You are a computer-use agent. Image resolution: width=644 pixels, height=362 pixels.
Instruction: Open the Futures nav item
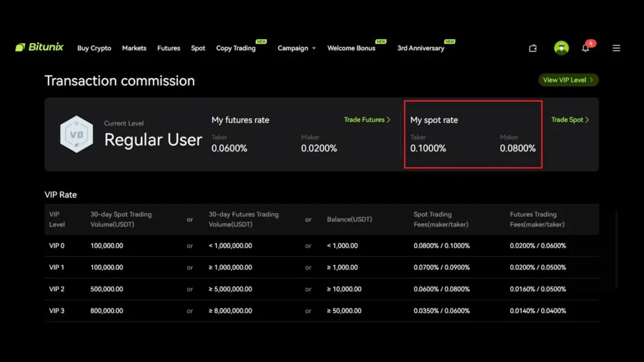(x=169, y=48)
